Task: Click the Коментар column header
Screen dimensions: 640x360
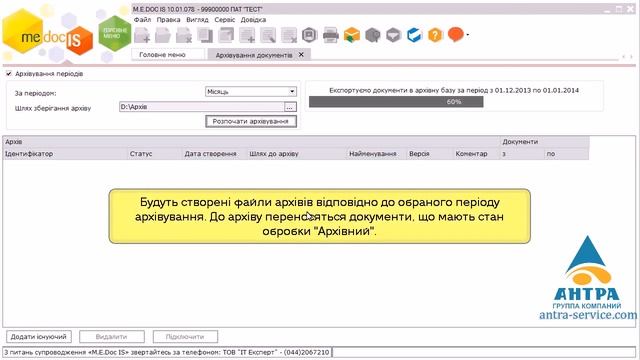Action: tap(476, 154)
